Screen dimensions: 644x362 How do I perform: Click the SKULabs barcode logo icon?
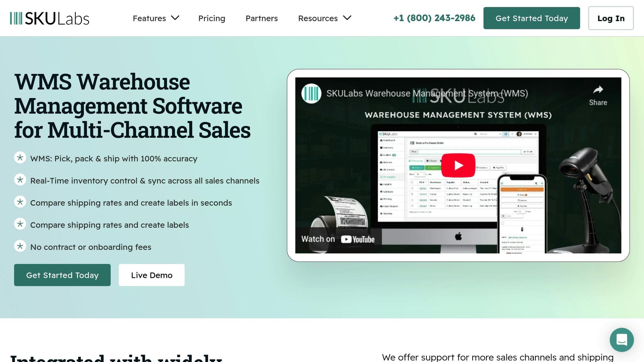pos(16,18)
